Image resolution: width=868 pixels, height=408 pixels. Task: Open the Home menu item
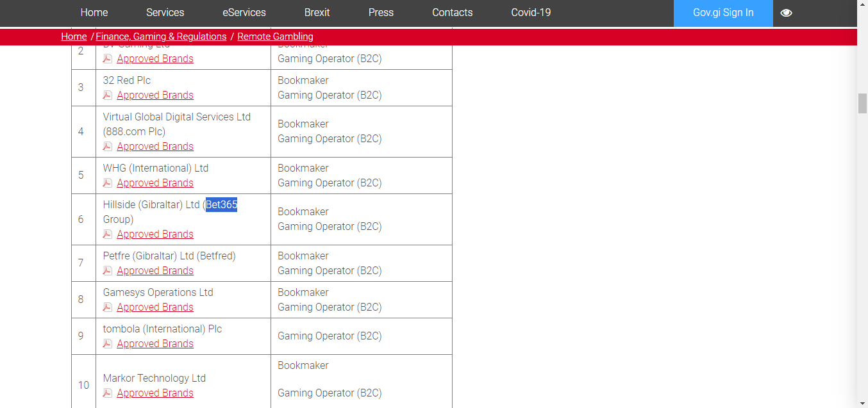tap(94, 13)
